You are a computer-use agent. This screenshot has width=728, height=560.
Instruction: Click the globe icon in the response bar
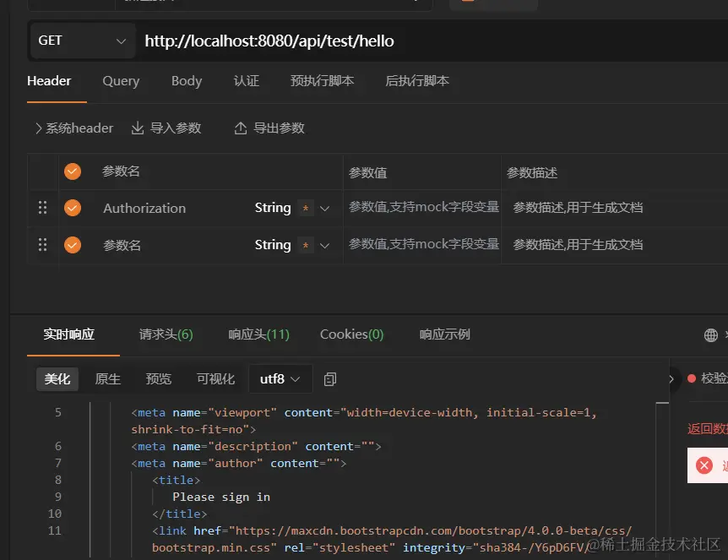711,334
